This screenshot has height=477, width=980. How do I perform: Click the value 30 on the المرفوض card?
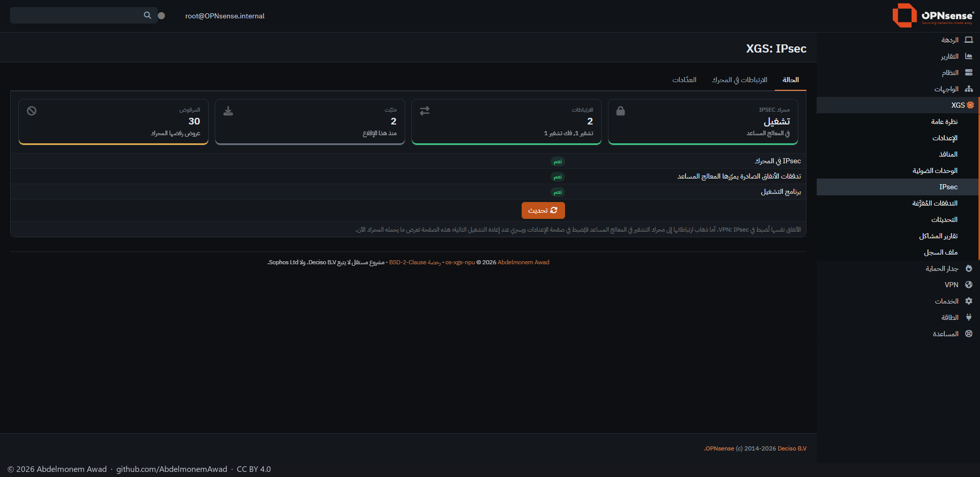[194, 121]
